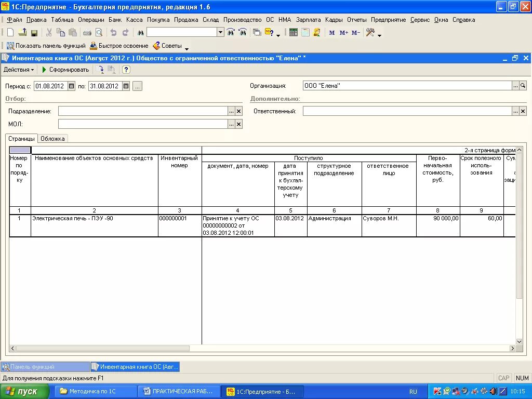532x399 pixels.
Task: Click the help question mark in report toolbar
Action: (x=126, y=70)
